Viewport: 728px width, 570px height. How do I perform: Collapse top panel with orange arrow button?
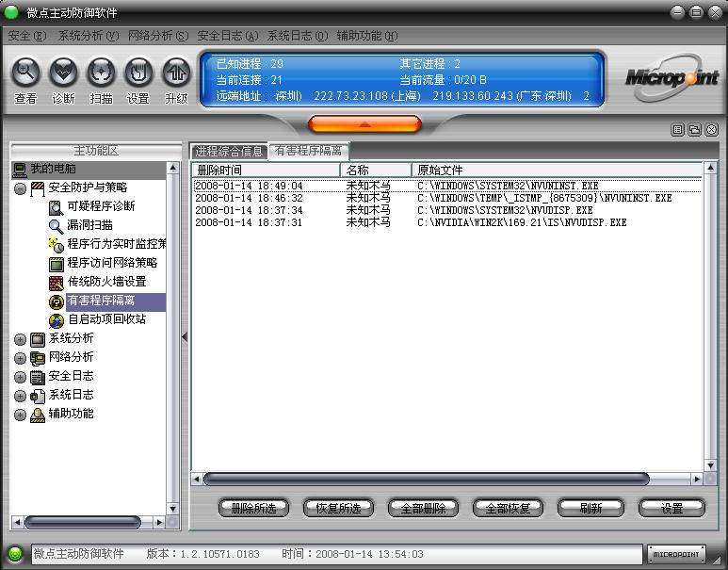364,124
